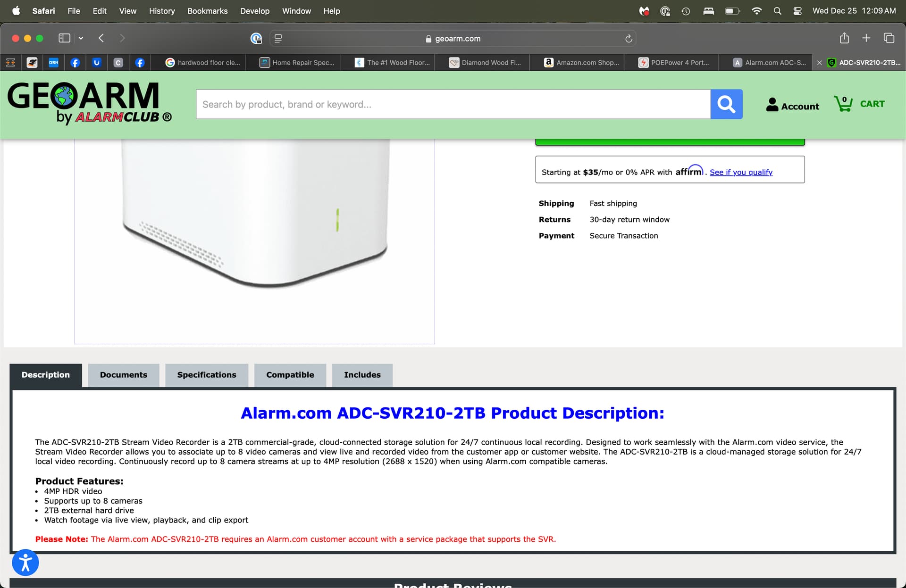
Task: Click the GeoArm logo
Action: 90,103
